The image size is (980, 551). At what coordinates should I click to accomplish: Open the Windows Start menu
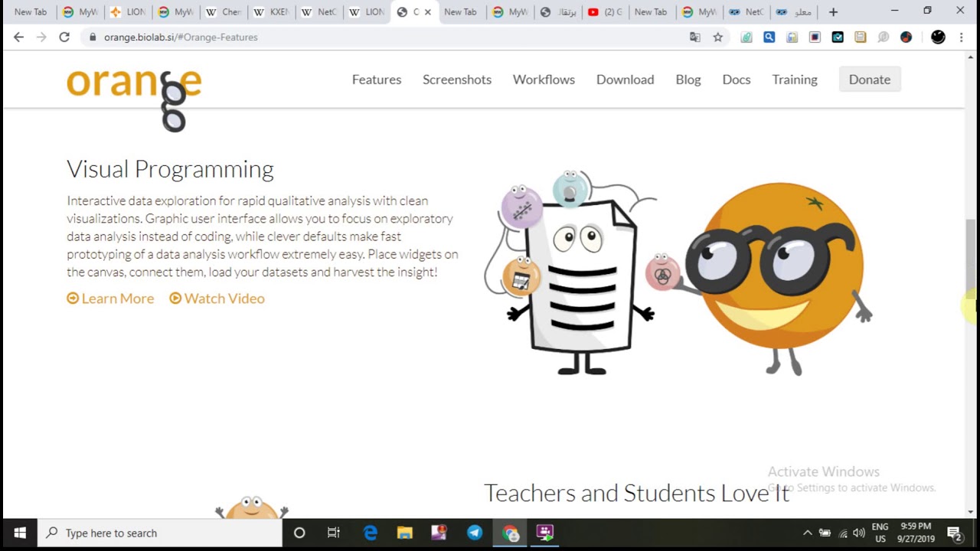point(20,533)
